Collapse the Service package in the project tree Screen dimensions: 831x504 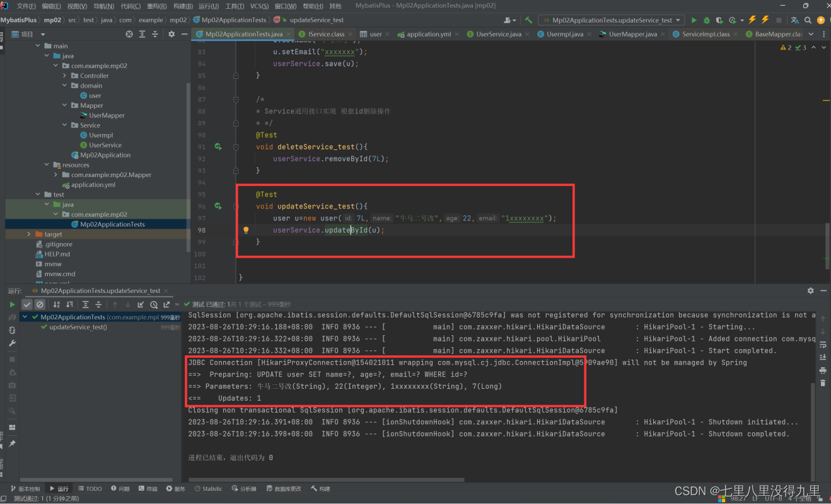(x=65, y=125)
